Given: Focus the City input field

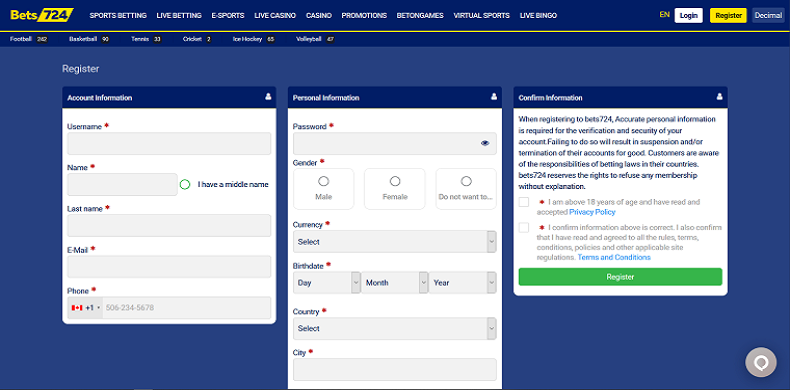Looking at the screenshot, I should tap(394, 369).
